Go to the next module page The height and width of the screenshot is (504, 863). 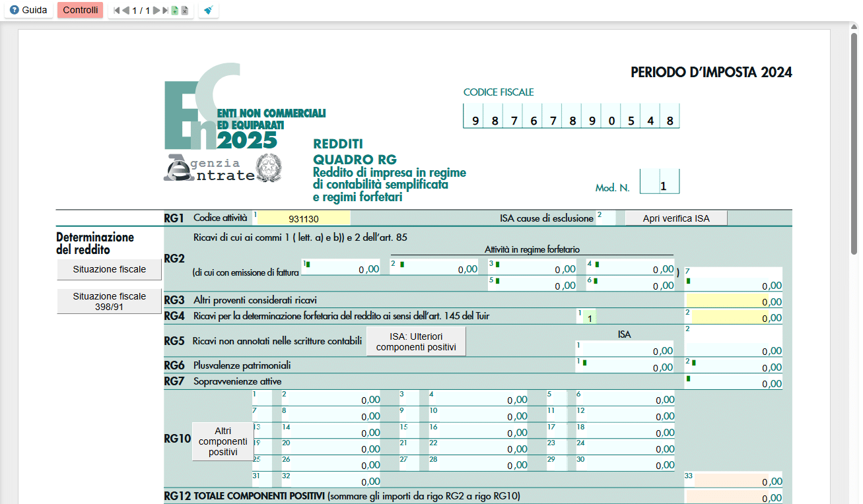(x=156, y=11)
